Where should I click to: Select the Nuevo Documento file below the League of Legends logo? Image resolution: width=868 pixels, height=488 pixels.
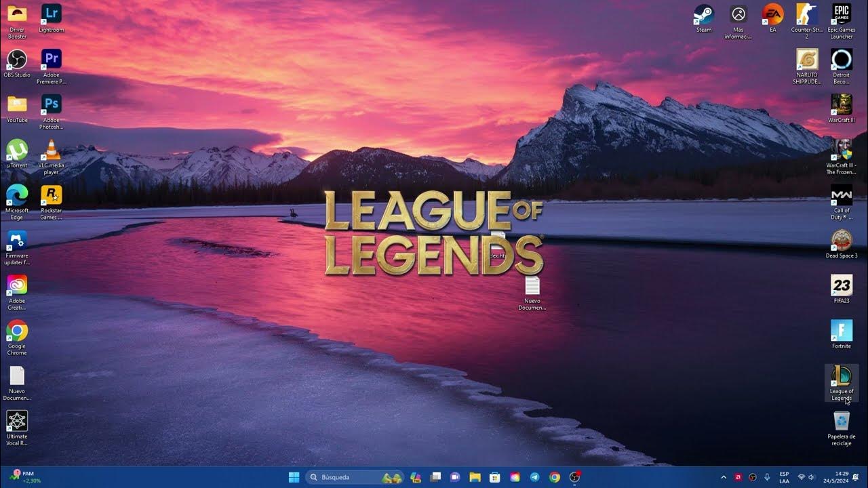[x=532, y=293]
